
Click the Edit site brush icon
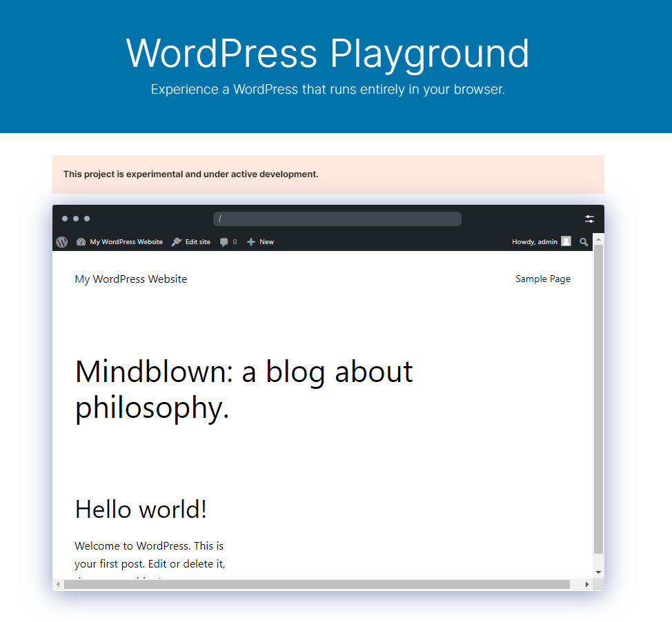[x=177, y=242]
